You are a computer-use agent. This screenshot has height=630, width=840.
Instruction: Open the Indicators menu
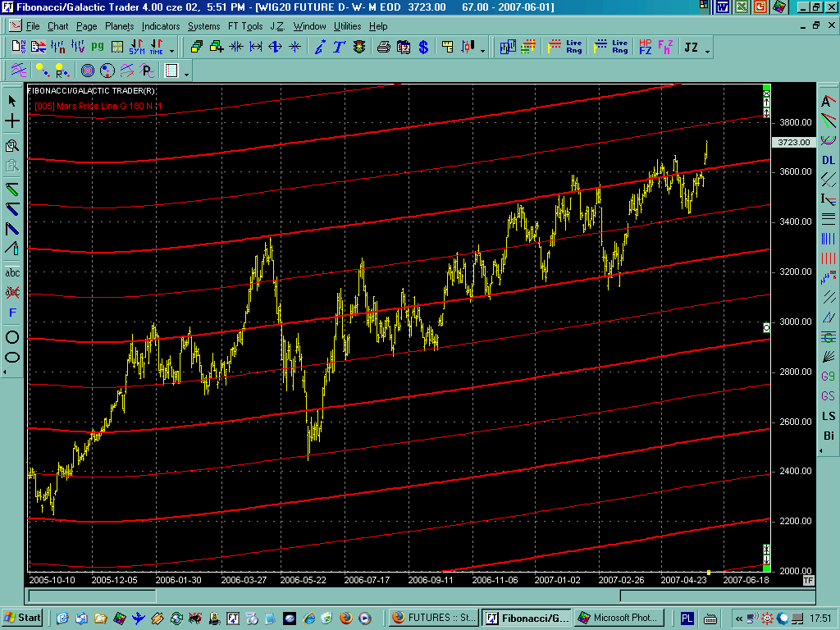161,26
